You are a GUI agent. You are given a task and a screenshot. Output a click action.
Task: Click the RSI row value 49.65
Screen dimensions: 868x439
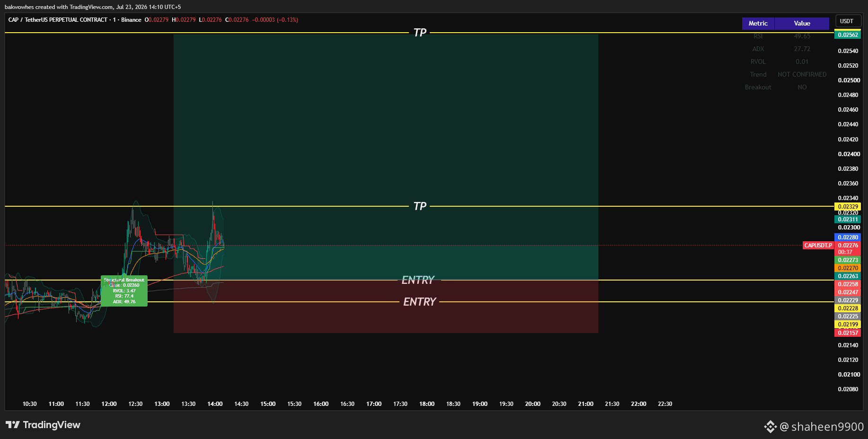point(802,36)
